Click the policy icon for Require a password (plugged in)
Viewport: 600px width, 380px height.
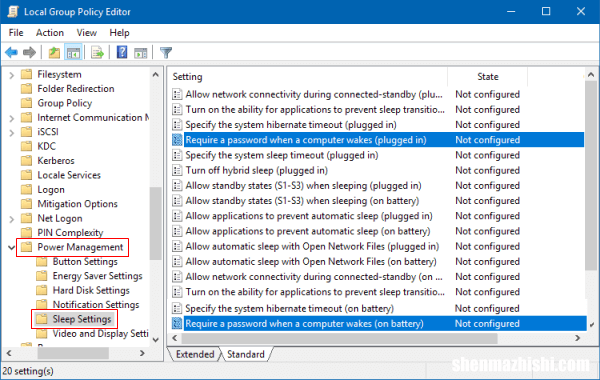pos(177,140)
